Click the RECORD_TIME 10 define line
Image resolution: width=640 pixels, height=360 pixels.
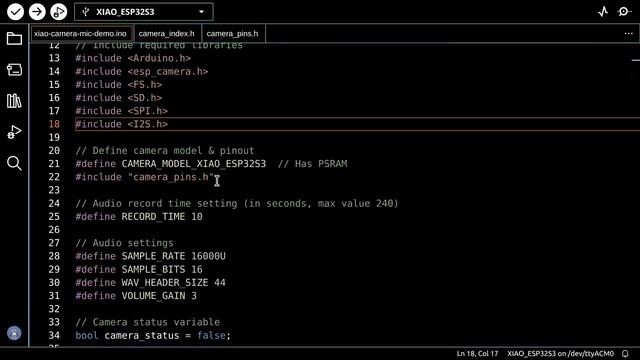click(139, 217)
